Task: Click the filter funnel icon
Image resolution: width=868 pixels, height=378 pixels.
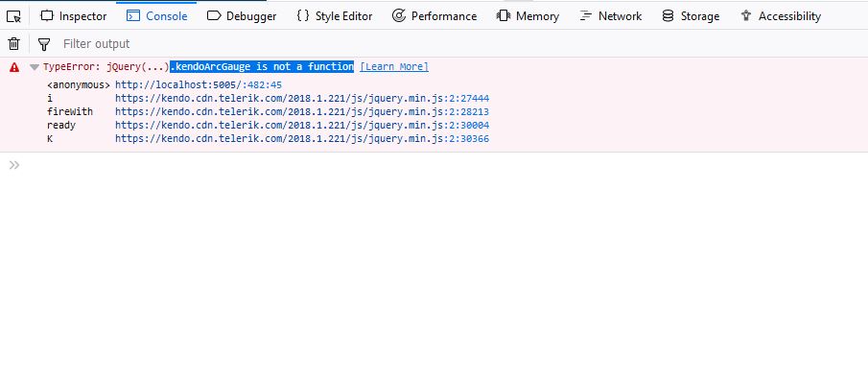Action: coord(44,44)
